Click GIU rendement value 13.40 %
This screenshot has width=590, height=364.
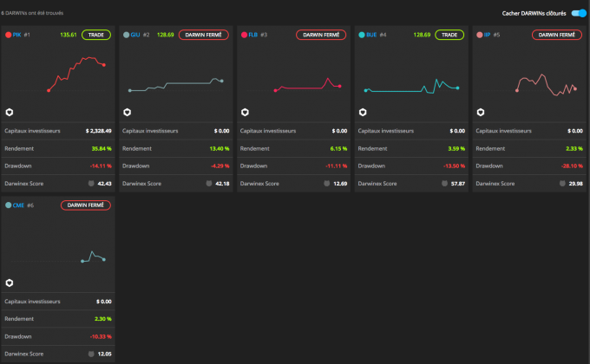pyautogui.click(x=220, y=148)
